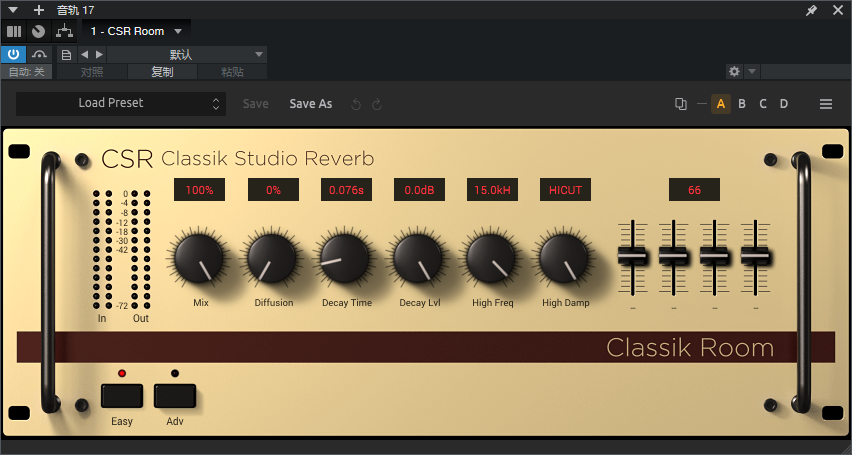
Task: Click the 0.0dB Decay Lvl display
Action: [x=419, y=190]
